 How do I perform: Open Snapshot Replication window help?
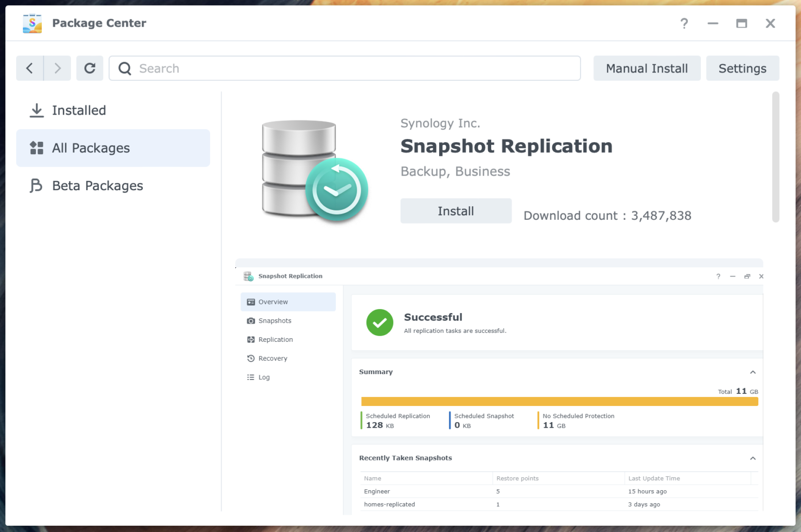718,276
